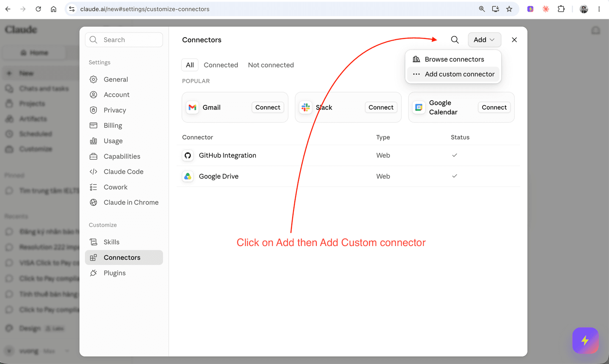Switch to the Not connected tab
This screenshot has height=364, width=609.
271,65
